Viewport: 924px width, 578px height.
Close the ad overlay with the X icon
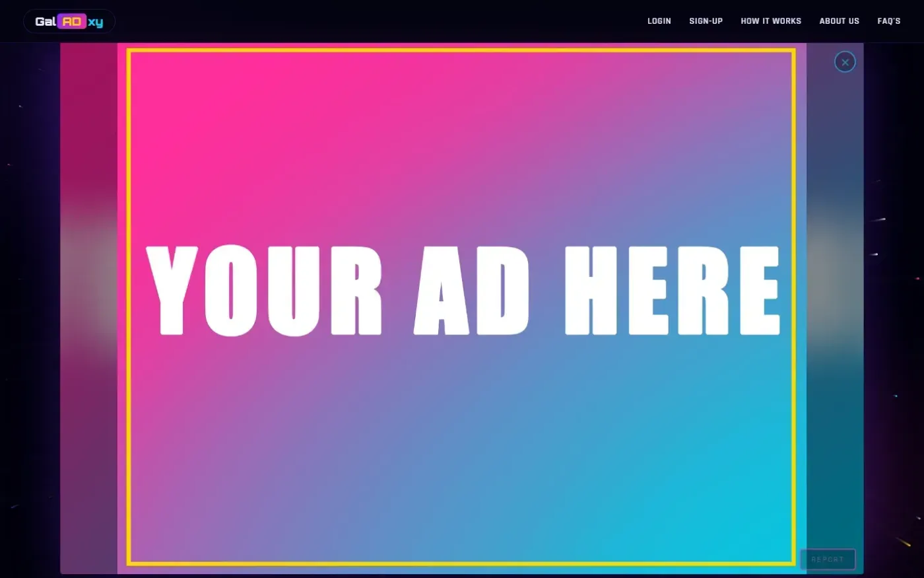(845, 62)
